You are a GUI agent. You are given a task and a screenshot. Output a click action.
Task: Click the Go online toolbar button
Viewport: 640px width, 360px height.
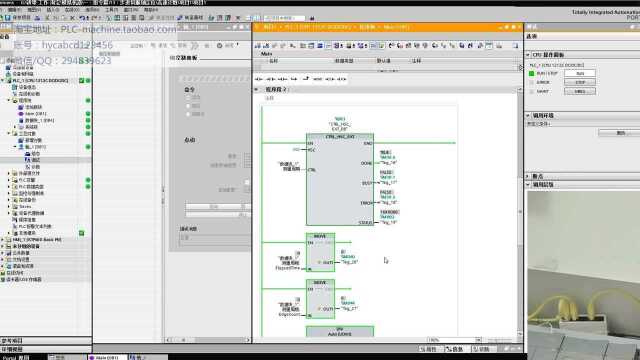pyautogui.click(x=190, y=18)
